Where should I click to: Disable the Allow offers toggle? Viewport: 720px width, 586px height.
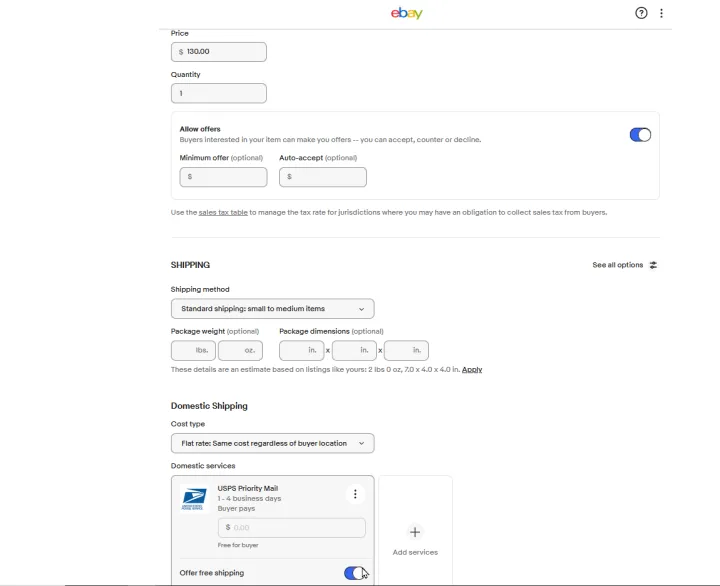click(640, 135)
